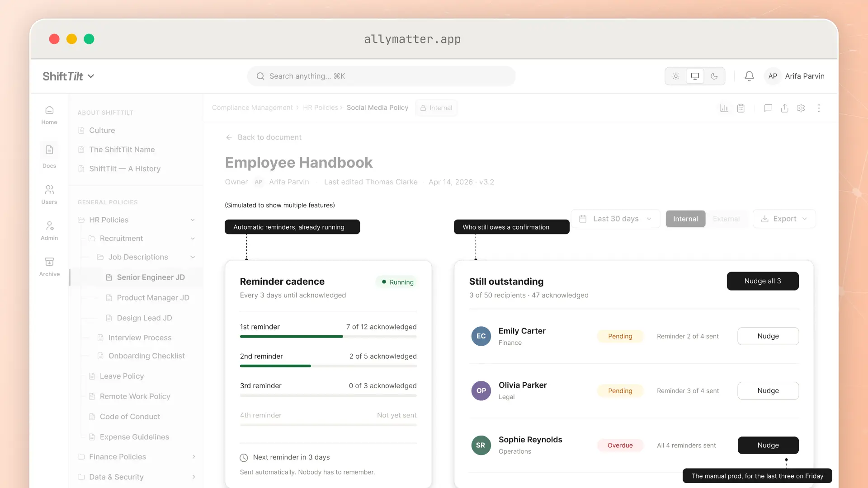Focus the Search anything input field
The height and width of the screenshot is (488, 868).
click(381, 76)
